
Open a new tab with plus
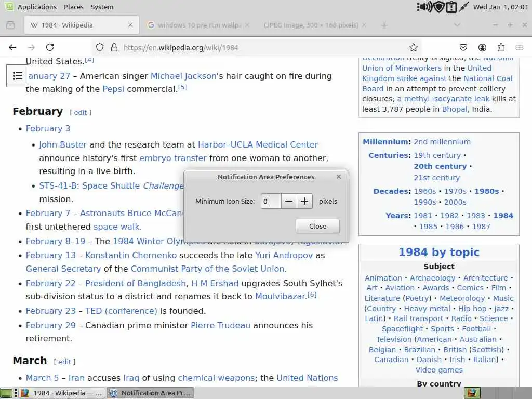click(x=384, y=25)
